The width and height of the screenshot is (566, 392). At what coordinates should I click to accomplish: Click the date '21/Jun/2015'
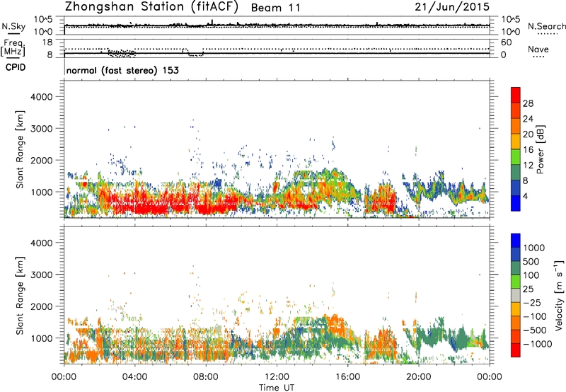point(452,7)
